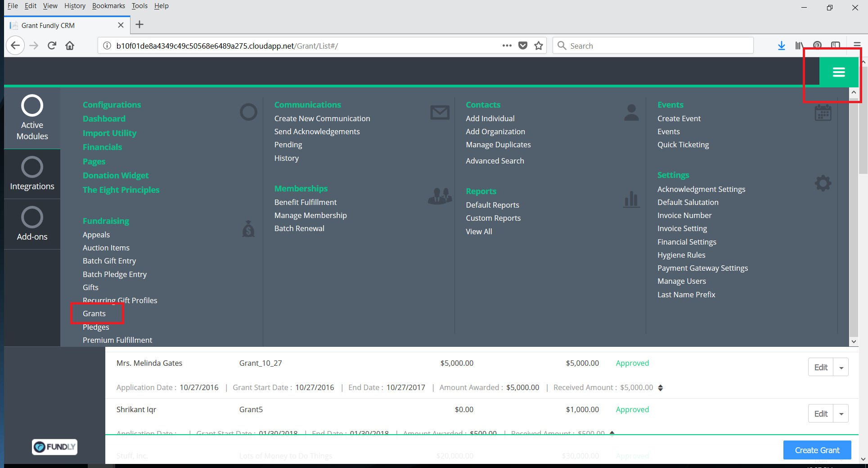Click the green hamburger menu button
868x468 pixels.
tap(838, 72)
